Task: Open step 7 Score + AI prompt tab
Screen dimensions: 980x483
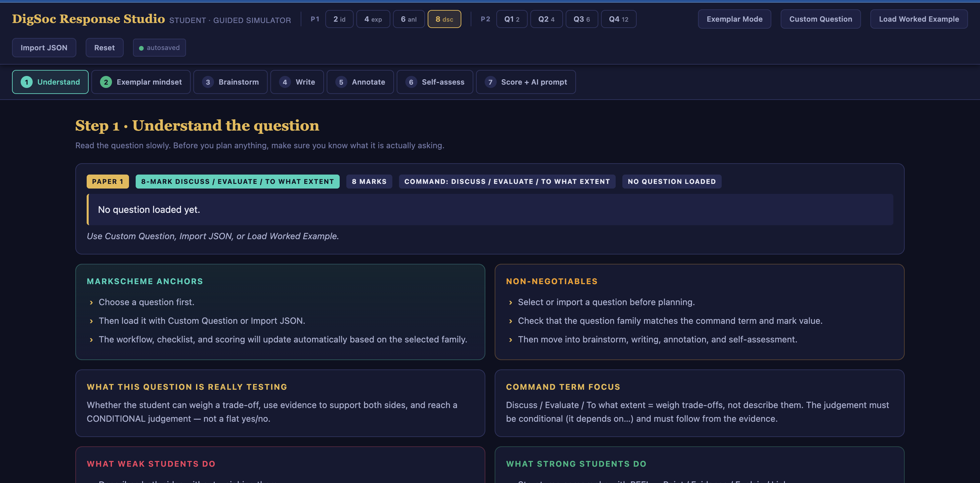Action: (526, 82)
